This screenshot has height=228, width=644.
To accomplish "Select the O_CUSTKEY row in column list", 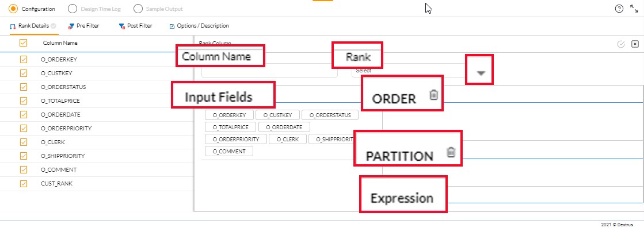I will [97, 74].
